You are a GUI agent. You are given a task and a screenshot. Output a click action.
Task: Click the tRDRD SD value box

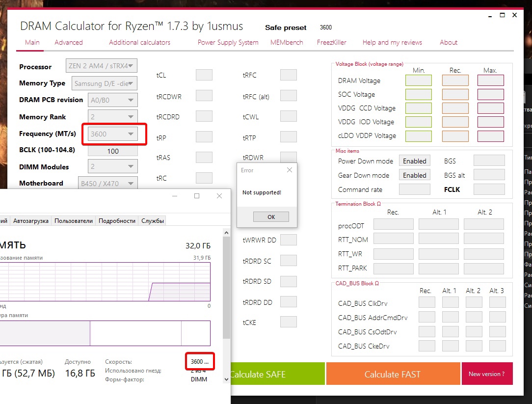coord(289,281)
